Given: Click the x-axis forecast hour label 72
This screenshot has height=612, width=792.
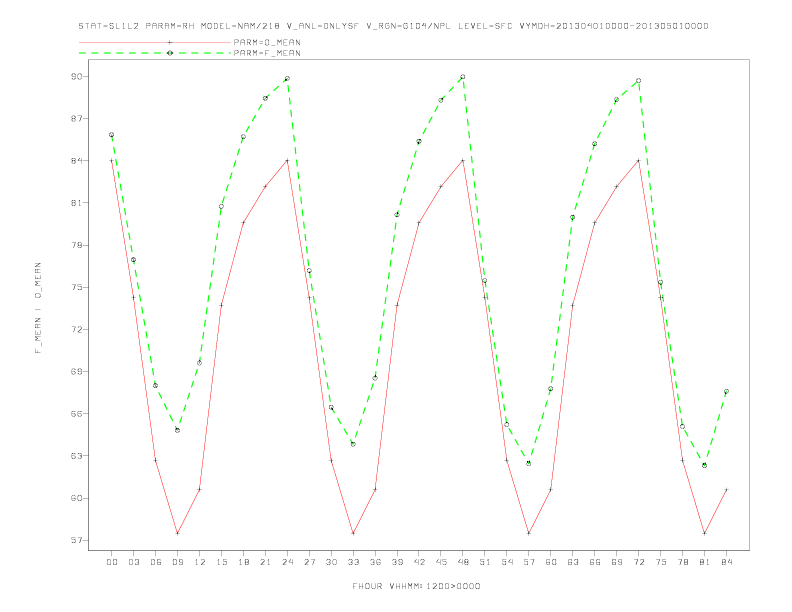Looking at the screenshot, I should tap(639, 562).
